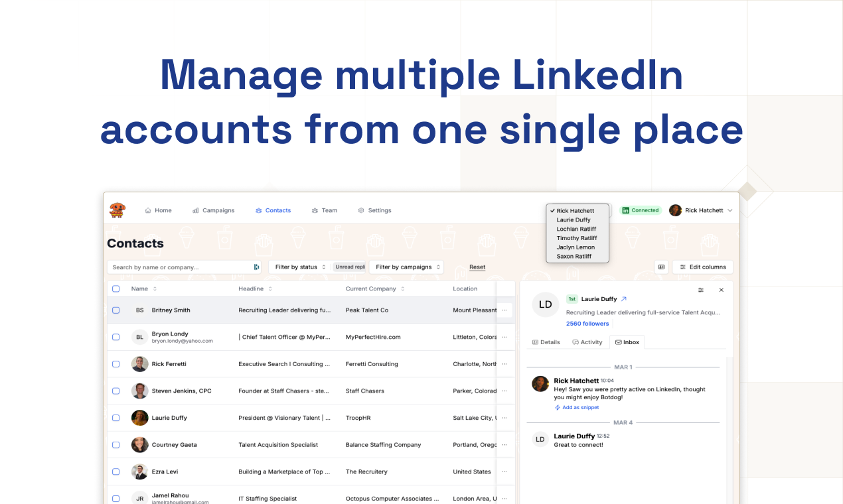
Task: Click the blue icon inside search box
Action: point(257,267)
